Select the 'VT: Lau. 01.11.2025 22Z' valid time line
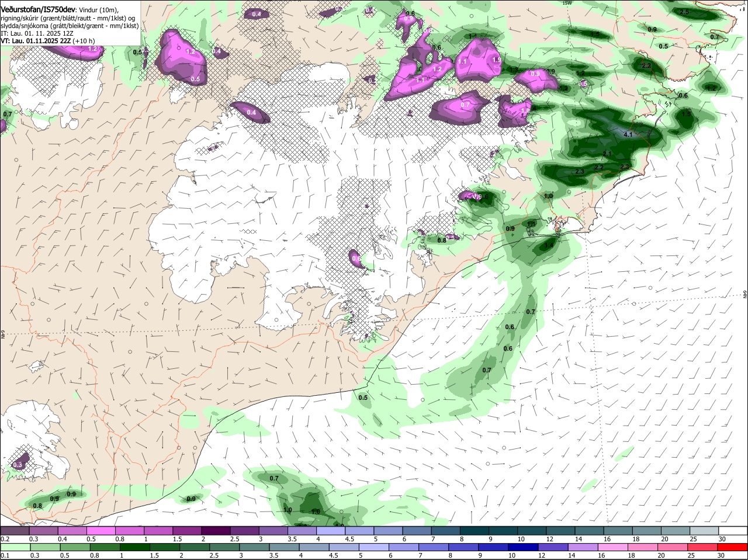The width and height of the screenshot is (748, 560). (x=36, y=41)
